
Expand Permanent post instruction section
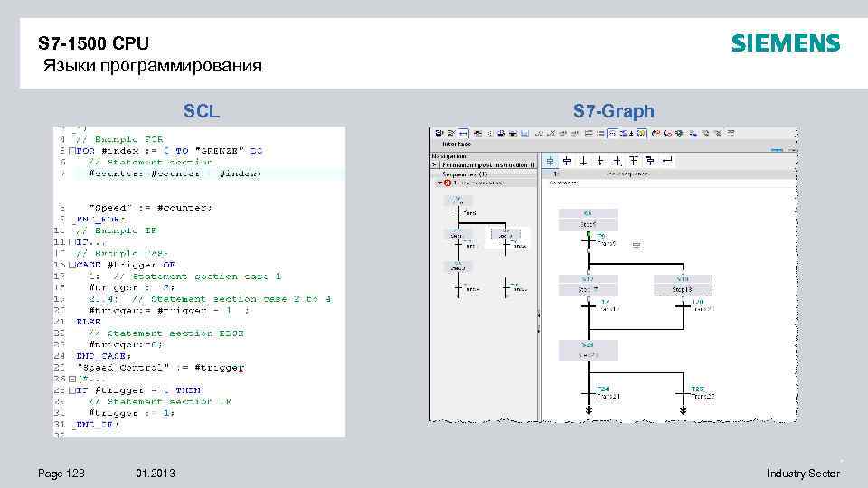tap(435, 164)
